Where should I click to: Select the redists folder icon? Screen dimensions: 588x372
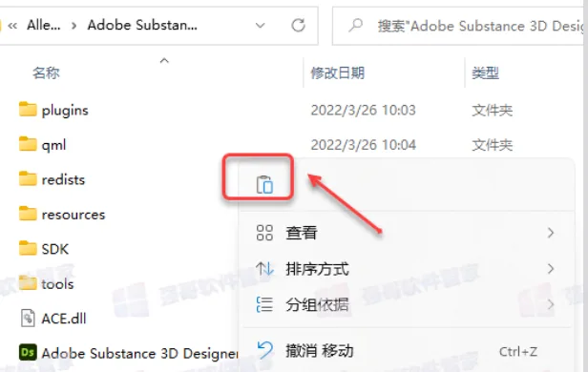28,178
